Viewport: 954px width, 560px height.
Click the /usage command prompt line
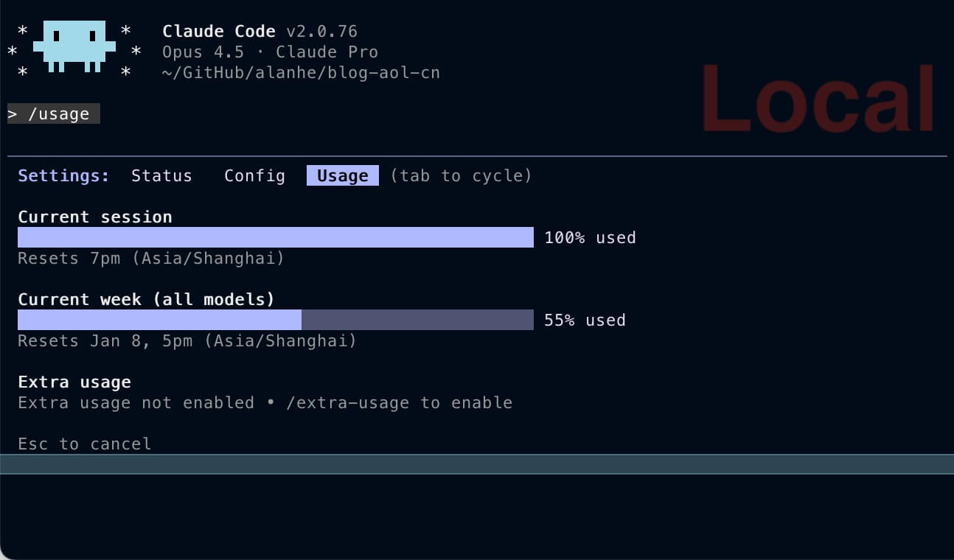click(53, 114)
